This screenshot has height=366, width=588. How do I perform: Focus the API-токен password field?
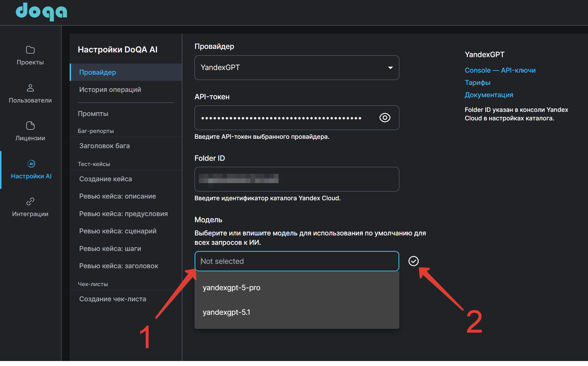[297, 118]
